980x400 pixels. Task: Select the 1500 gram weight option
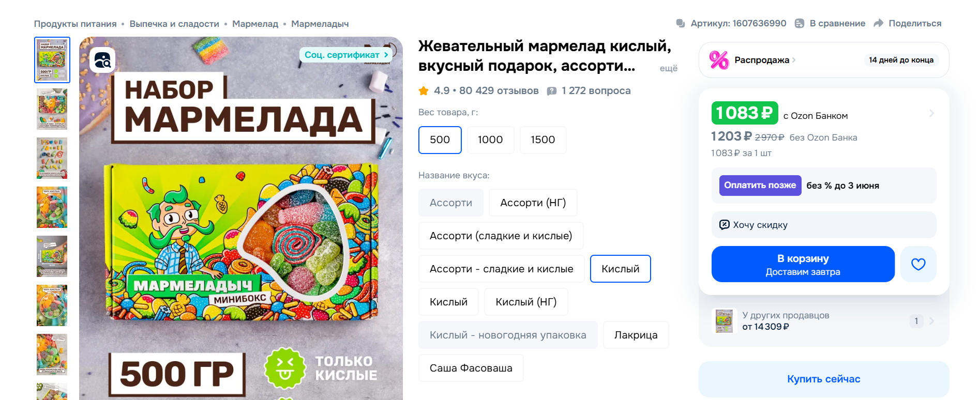point(542,140)
